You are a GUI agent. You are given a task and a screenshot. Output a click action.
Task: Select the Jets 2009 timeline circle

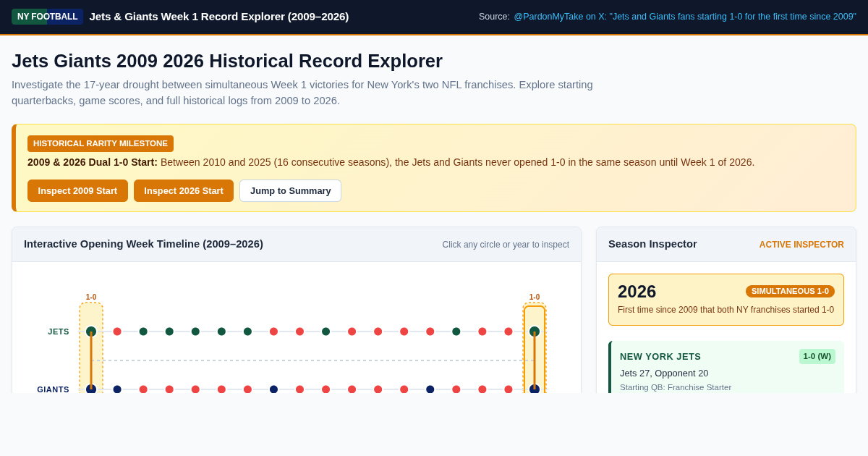(x=91, y=332)
